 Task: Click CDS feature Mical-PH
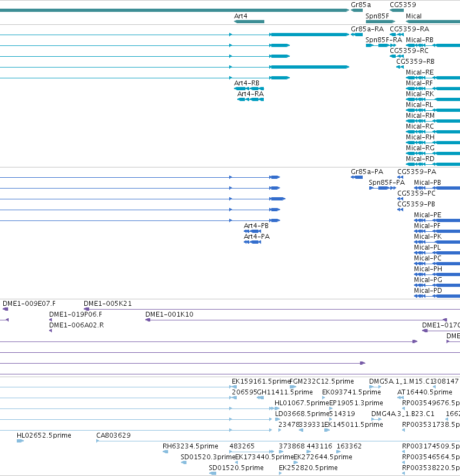437,274
